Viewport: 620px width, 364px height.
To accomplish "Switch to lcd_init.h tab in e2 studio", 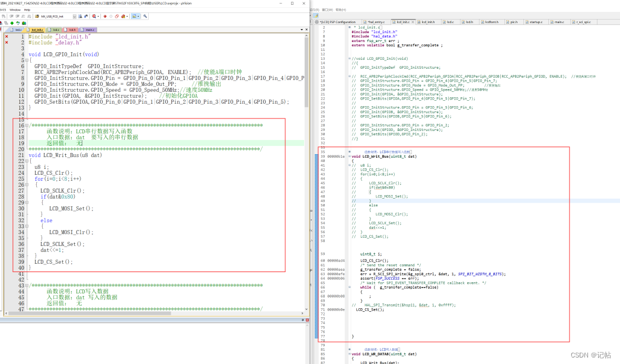I will (428, 22).
